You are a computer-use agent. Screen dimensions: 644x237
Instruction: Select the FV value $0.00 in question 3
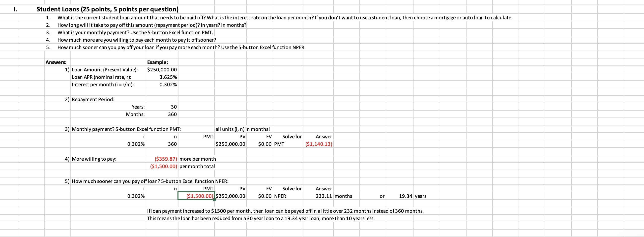264,144
